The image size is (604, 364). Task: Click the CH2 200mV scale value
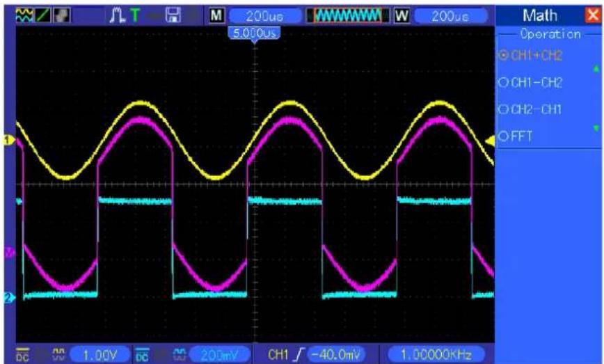pyautogui.click(x=220, y=355)
